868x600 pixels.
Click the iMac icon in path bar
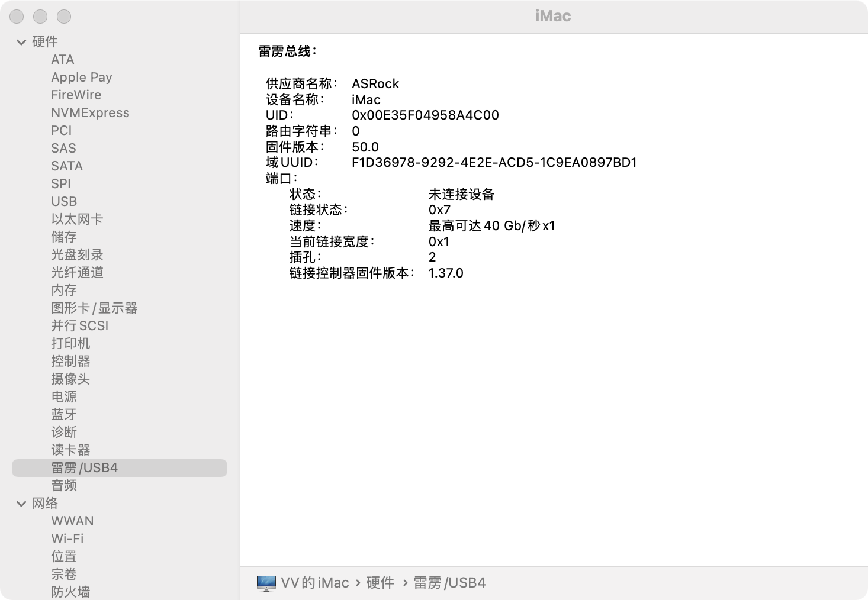[x=266, y=583]
